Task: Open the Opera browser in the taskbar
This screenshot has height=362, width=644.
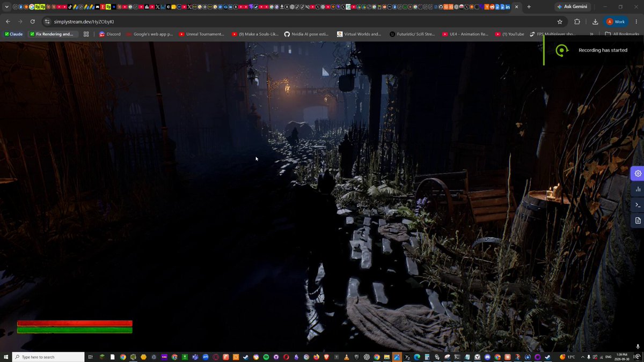Action: (286, 357)
